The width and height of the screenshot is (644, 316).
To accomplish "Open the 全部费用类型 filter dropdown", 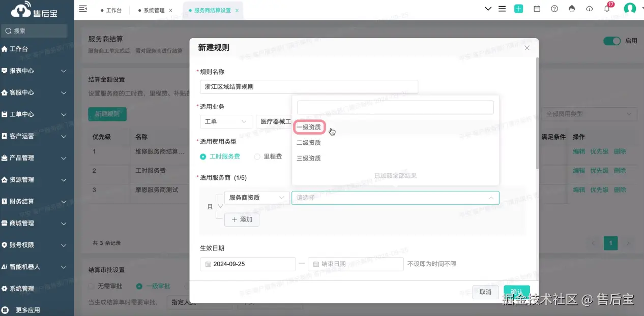I will [589, 114].
